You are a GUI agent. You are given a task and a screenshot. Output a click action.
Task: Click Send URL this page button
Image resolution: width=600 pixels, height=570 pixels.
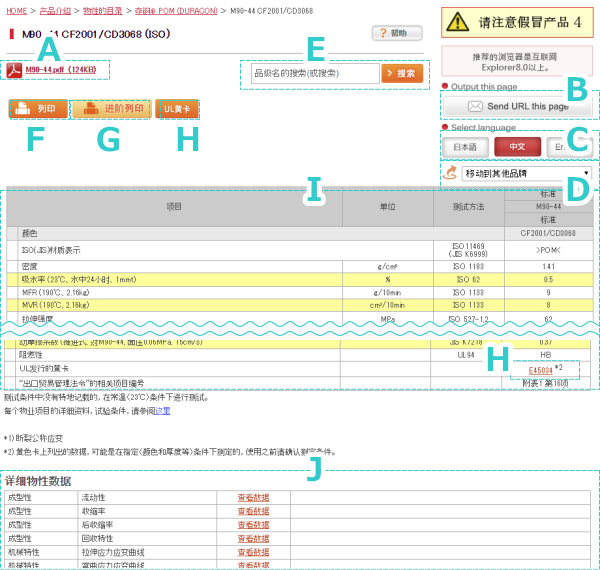point(518,106)
